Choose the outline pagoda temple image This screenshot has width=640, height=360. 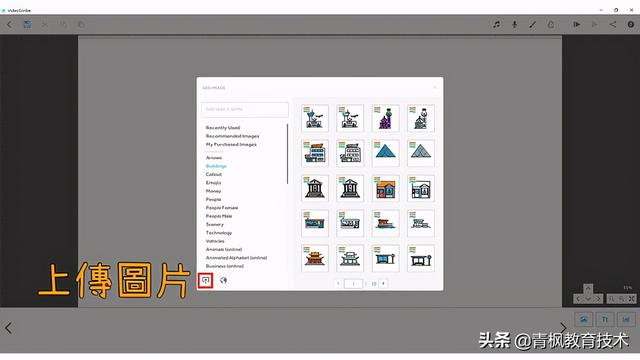coord(350,258)
